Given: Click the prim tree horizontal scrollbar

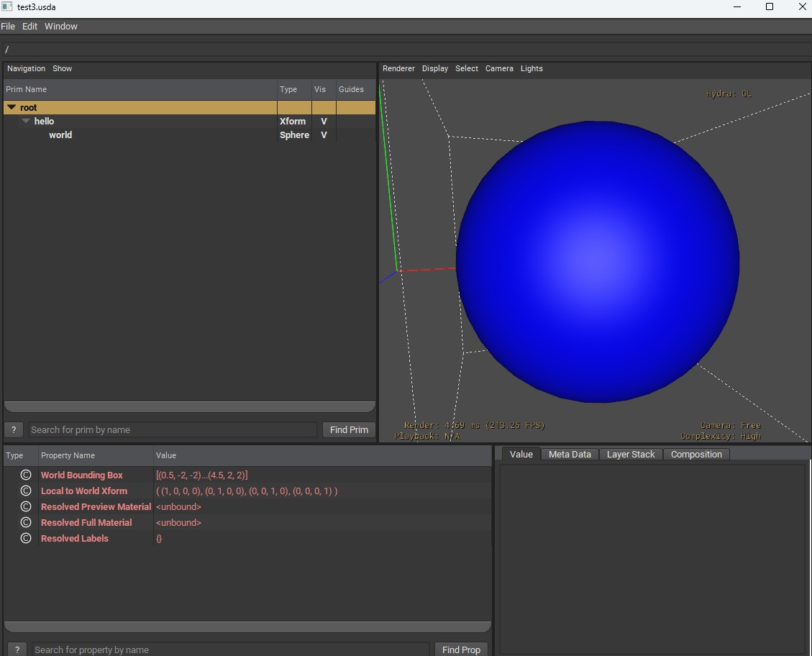Looking at the screenshot, I should (190, 406).
